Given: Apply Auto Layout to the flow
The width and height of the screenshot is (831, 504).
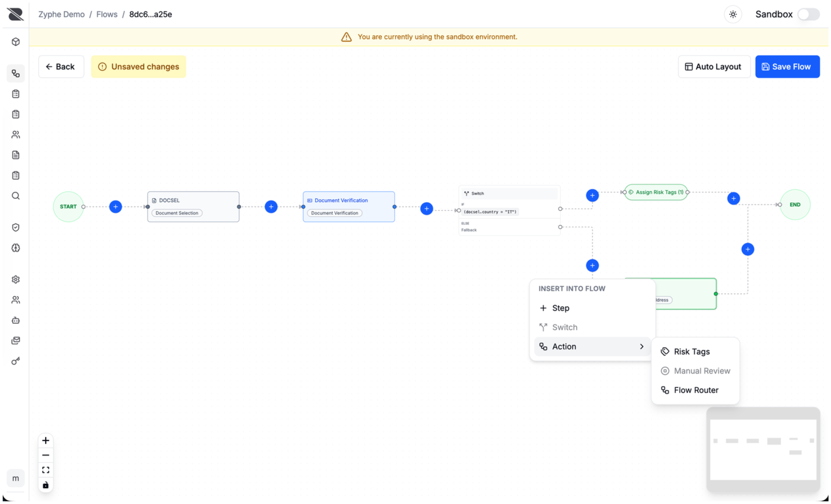Looking at the screenshot, I should (x=714, y=67).
